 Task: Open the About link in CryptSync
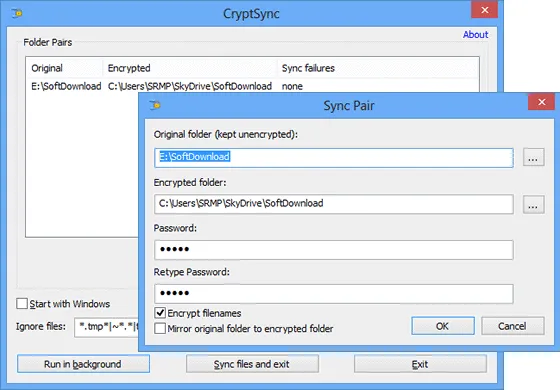(x=475, y=35)
